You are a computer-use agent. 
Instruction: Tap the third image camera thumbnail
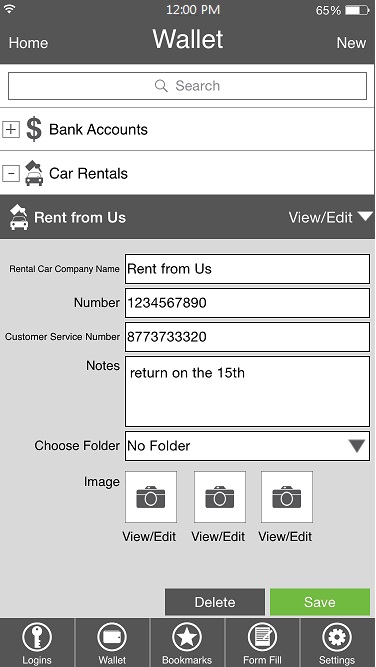(x=287, y=497)
